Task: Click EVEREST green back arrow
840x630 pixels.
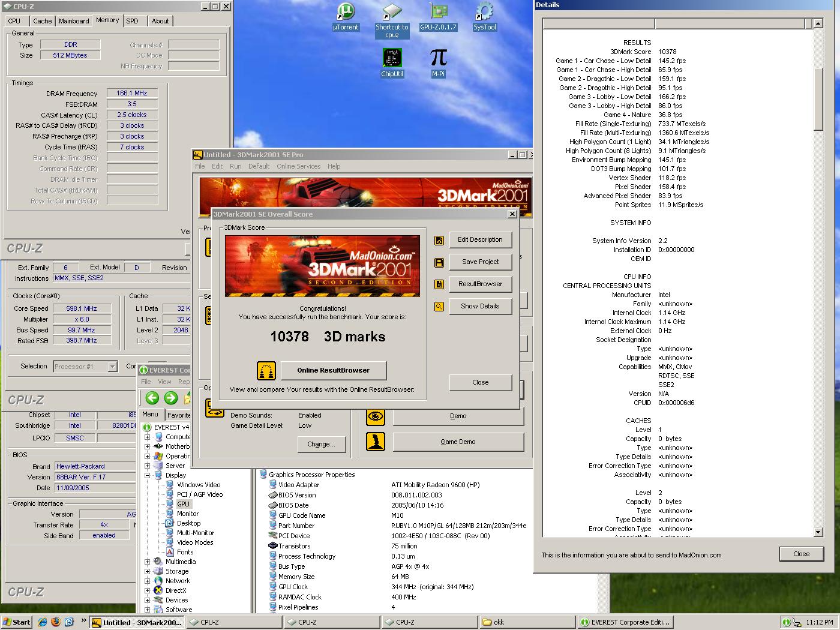Action: (152, 398)
